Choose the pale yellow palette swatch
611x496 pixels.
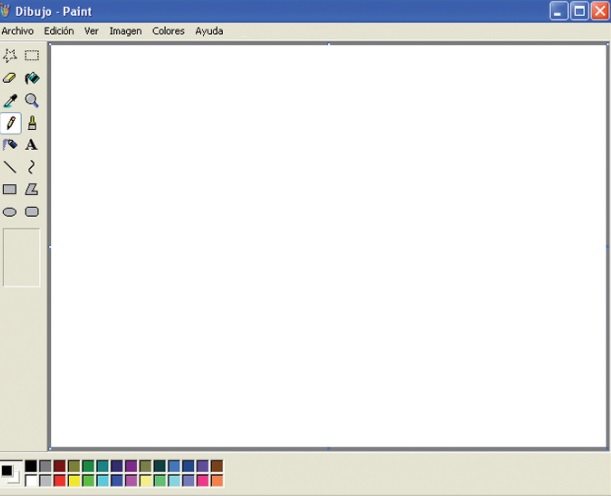click(145, 480)
